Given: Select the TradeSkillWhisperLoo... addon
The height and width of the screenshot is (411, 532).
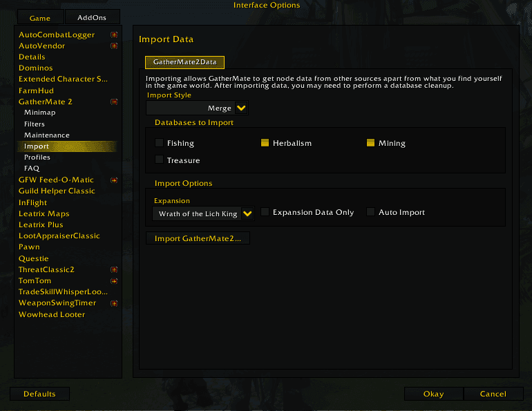Looking at the screenshot, I should click(x=63, y=292).
